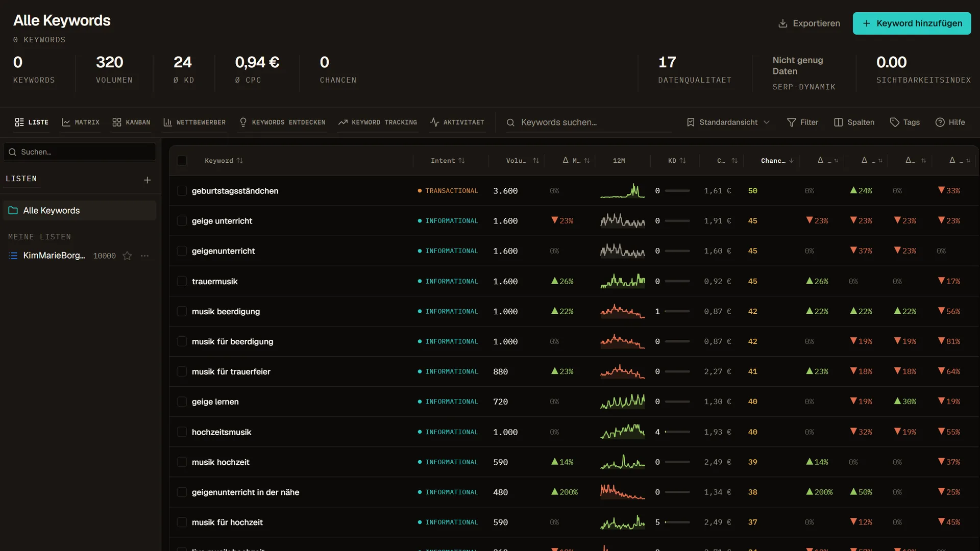Click the KD bar for musik beerdigung
The height and width of the screenshot is (551, 980).
coord(677,312)
